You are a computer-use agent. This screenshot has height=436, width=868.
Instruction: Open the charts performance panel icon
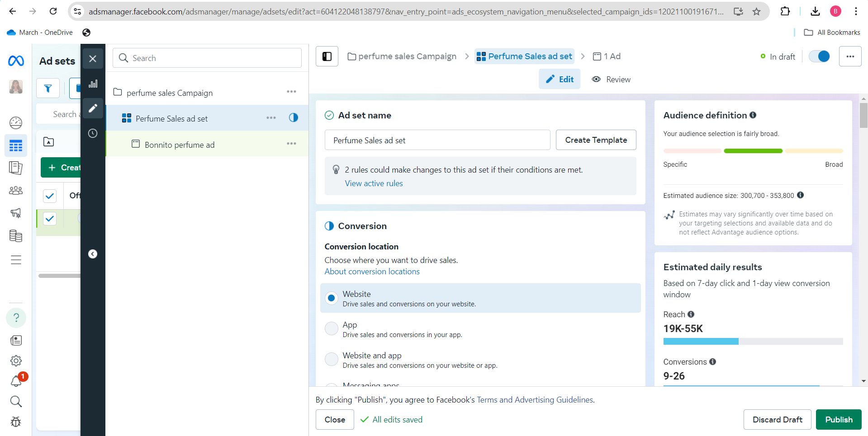(x=93, y=84)
